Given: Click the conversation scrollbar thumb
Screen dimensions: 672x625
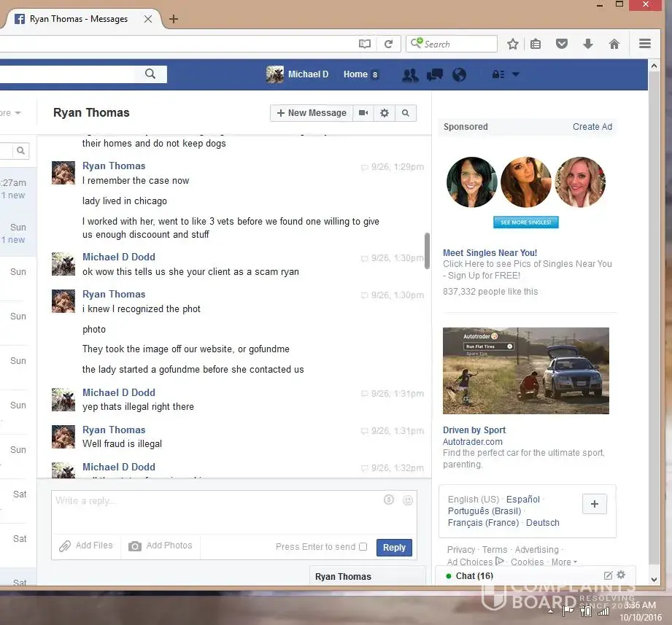Looking at the screenshot, I should point(427,250).
